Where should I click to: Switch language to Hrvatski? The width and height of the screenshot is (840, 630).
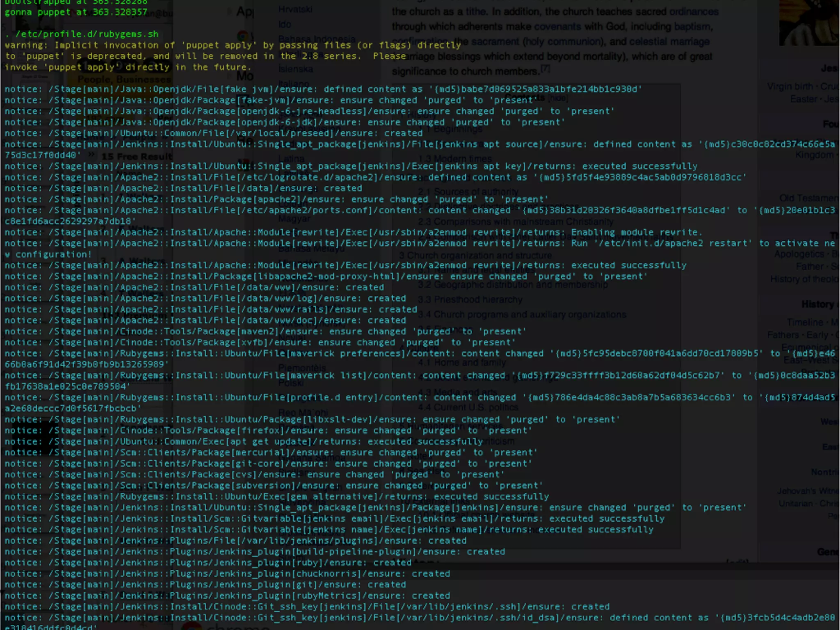(295, 9)
